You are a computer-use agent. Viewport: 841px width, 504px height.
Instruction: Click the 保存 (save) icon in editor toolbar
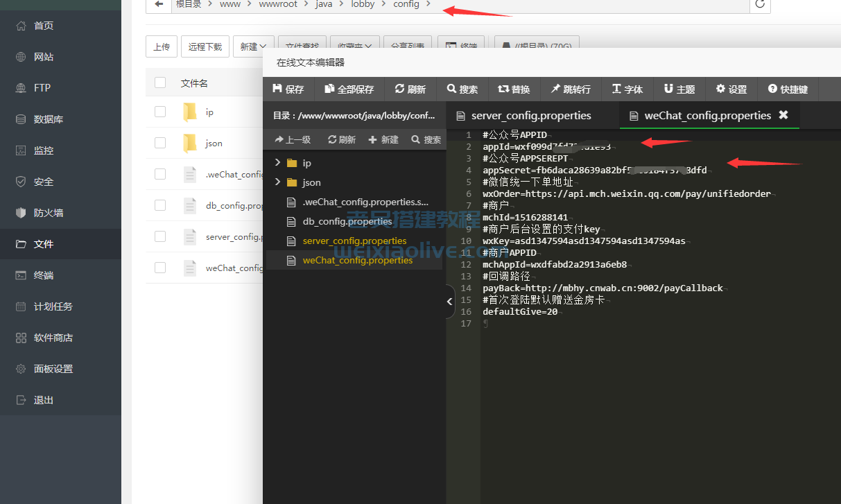tap(277, 89)
